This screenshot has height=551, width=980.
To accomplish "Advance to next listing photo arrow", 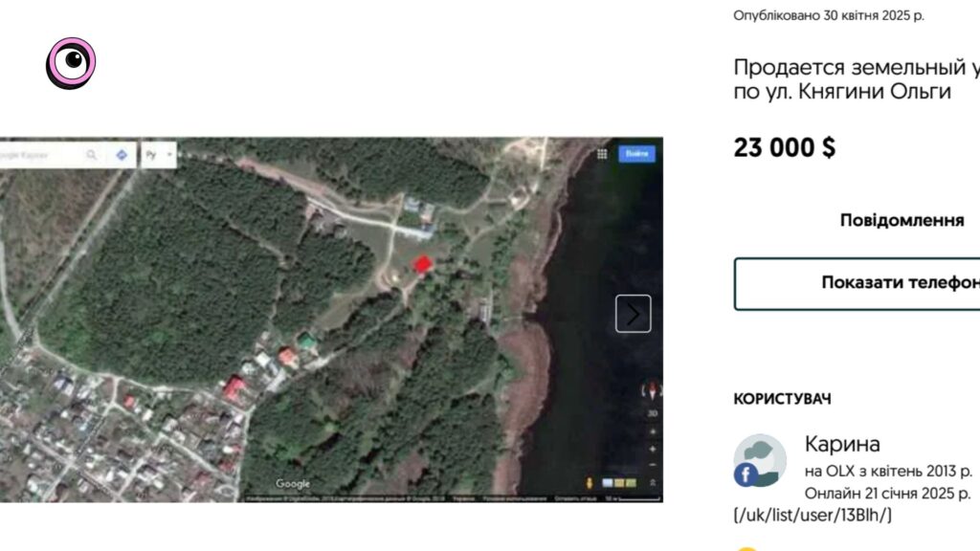I will coord(634,314).
